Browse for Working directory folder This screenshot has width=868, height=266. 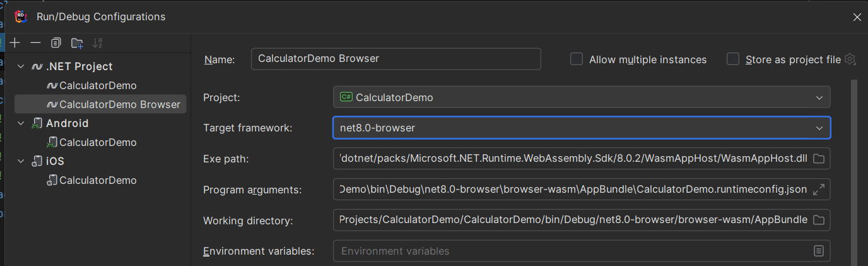tap(819, 220)
